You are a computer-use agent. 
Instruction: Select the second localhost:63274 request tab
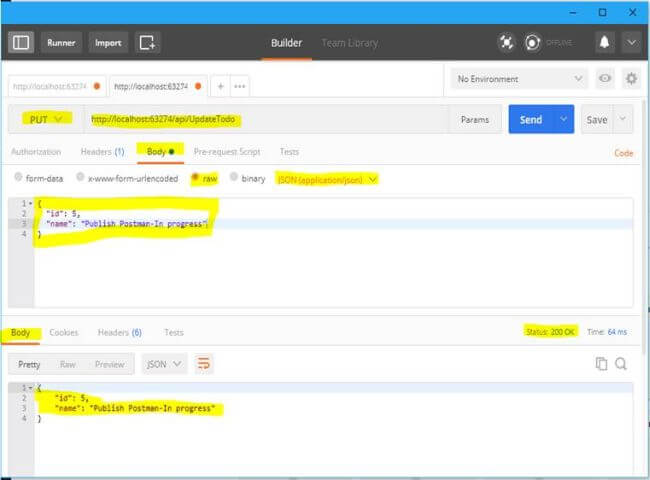tap(158, 86)
